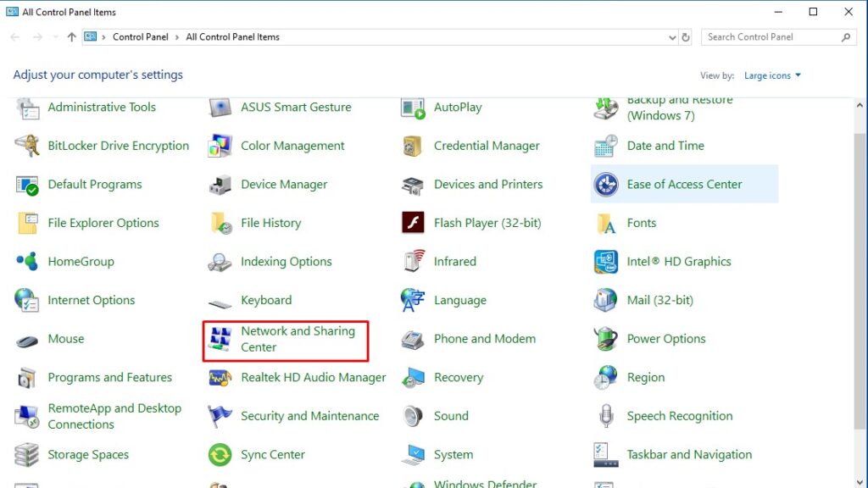The image size is (868, 488).
Task: Open BitLocker Drive Encryption settings
Action: (x=117, y=146)
